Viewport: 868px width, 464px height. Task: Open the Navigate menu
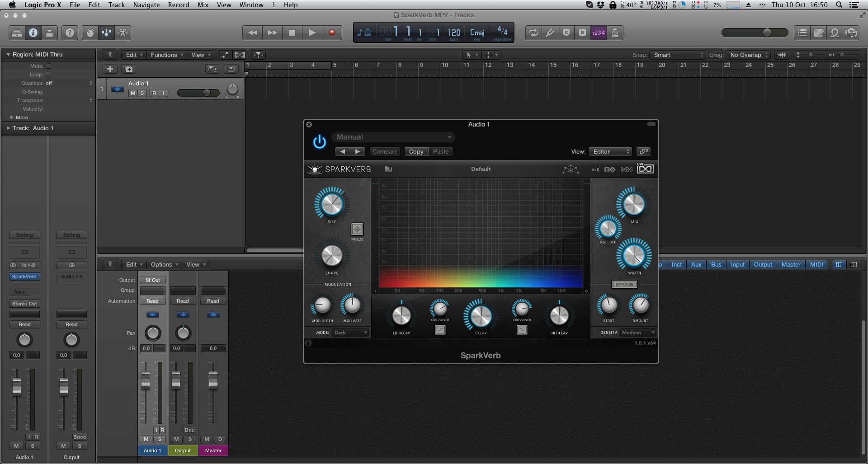click(x=146, y=5)
